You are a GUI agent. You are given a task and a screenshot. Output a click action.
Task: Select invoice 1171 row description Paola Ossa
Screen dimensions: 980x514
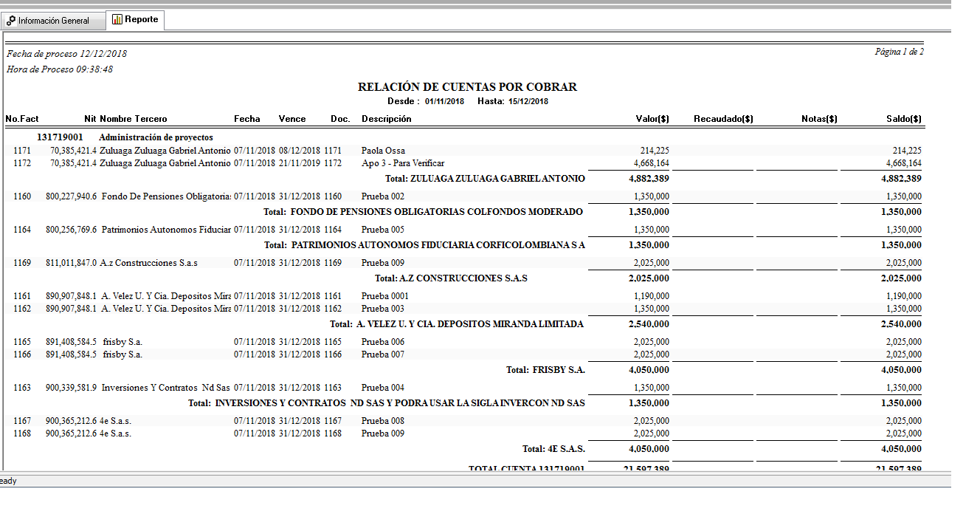(x=383, y=151)
